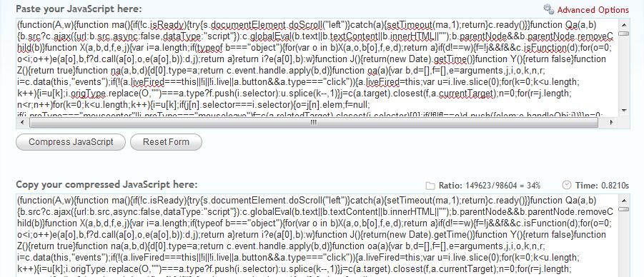Screen dimensions: 644x277
Task: Click 'Copy your compressed JavaScript here:' heading
Action: click(x=106, y=184)
